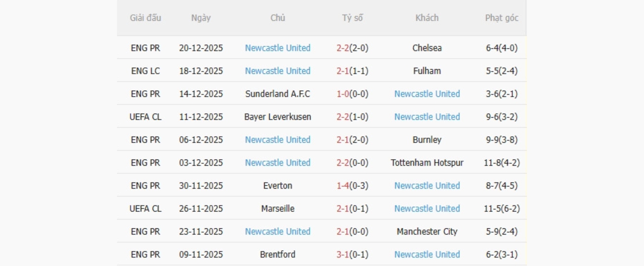Select the UEFA CL label in the Marseille row
The width and height of the screenshot is (644, 266).
(146, 209)
